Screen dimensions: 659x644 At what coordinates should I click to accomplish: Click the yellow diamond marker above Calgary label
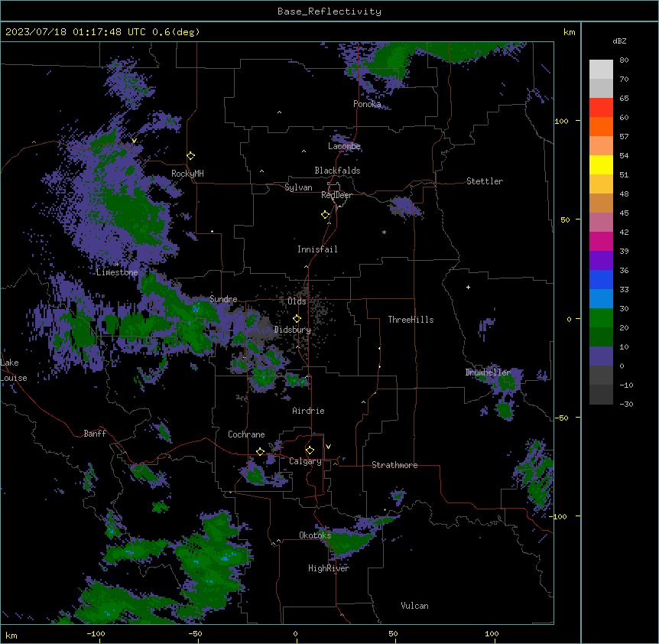click(310, 450)
